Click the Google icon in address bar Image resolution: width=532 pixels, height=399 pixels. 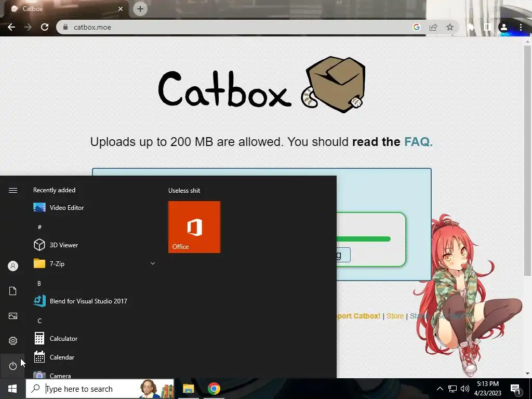416,27
